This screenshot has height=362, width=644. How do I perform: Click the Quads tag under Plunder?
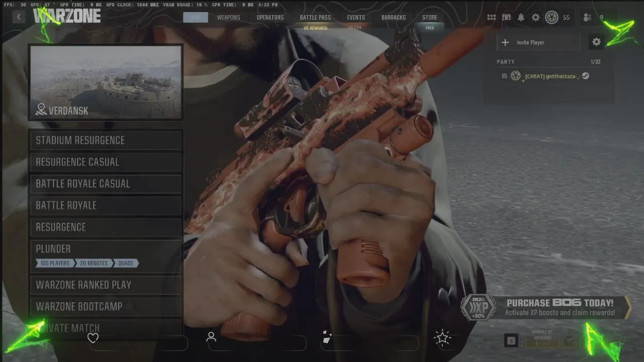tap(126, 263)
